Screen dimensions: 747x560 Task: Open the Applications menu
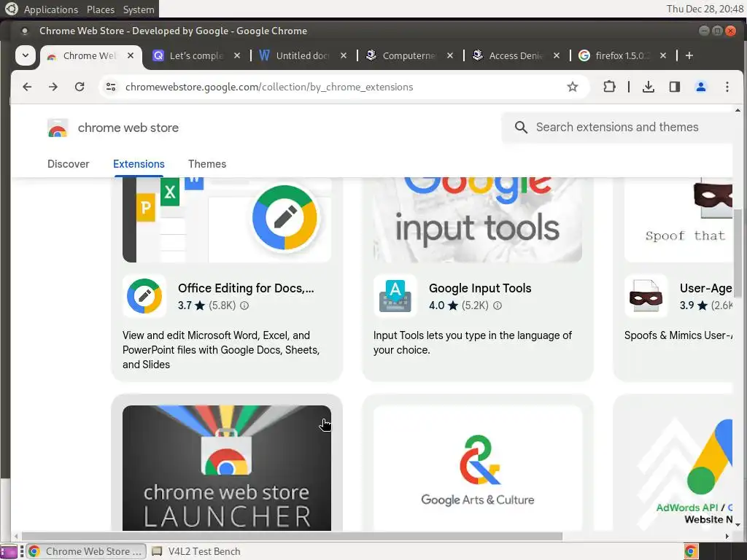click(50, 9)
